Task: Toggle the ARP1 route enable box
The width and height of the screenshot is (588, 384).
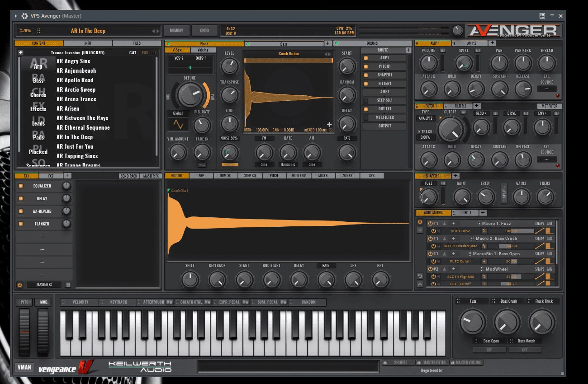Action: (366, 58)
